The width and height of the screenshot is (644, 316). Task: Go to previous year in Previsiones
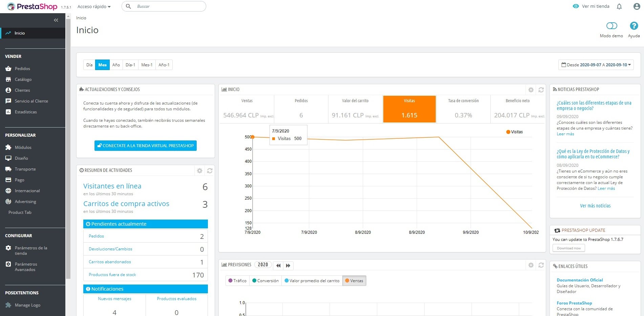tap(278, 266)
